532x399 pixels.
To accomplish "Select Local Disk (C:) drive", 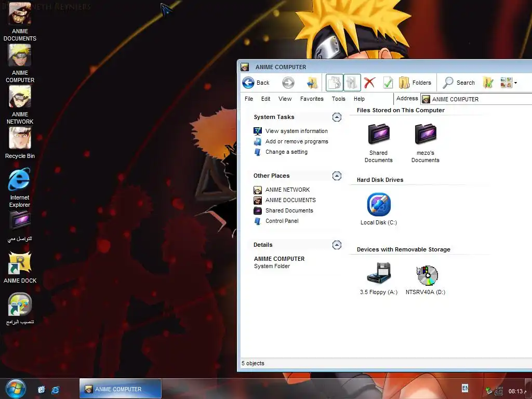I will coord(379,209).
